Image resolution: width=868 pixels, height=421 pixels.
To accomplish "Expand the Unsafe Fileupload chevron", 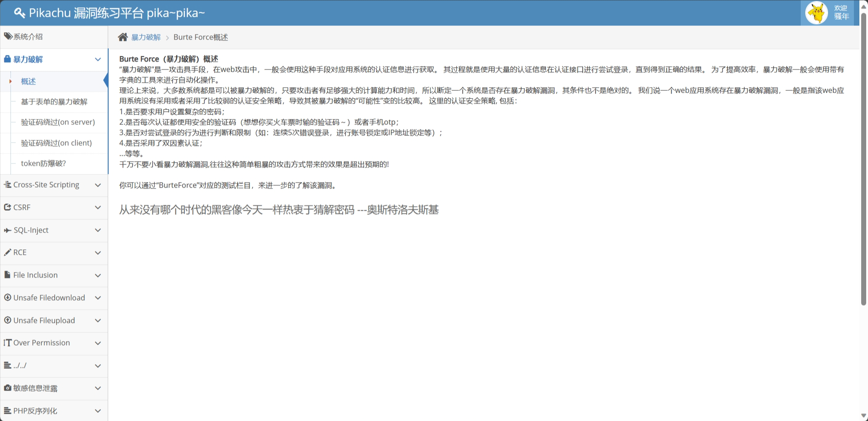I will [98, 321].
